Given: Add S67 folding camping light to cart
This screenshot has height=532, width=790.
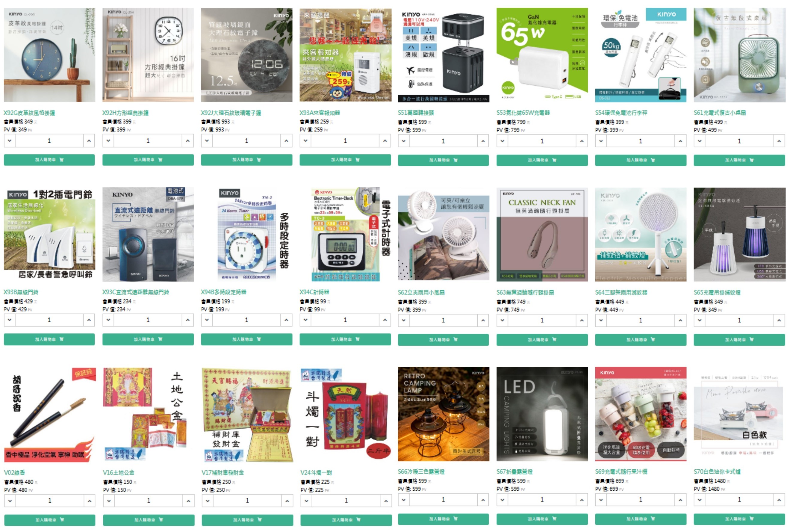Looking at the screenshot, I should pyautogui.click(x=542, y=519).
